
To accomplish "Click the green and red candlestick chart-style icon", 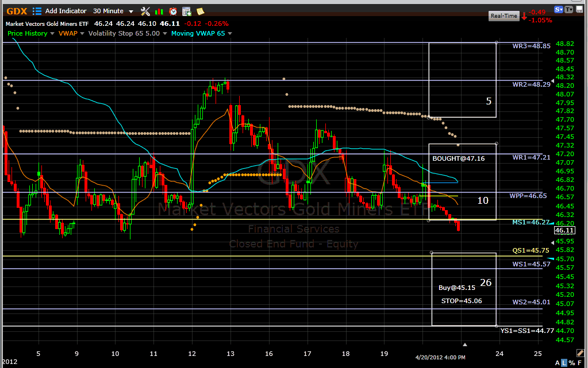I will click(159, 11).
